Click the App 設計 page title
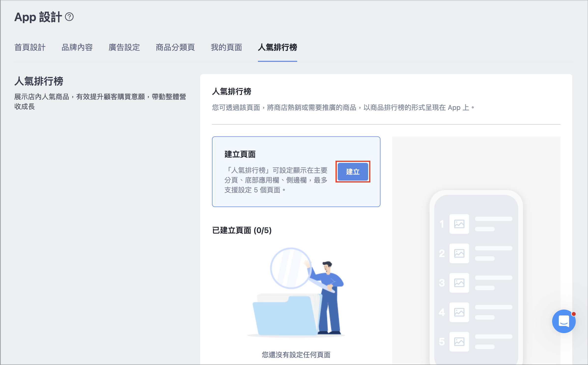The width and height of the screenshot is (588, 365). (38, 17)
